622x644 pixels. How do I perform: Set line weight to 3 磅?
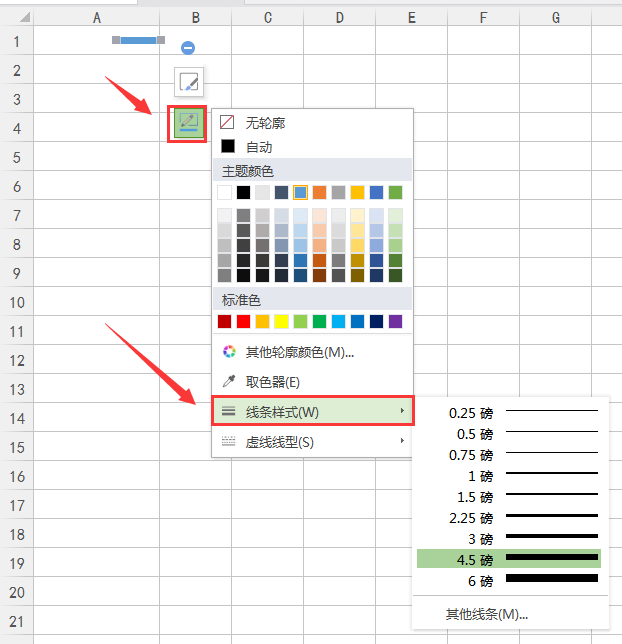pos(509,538)
